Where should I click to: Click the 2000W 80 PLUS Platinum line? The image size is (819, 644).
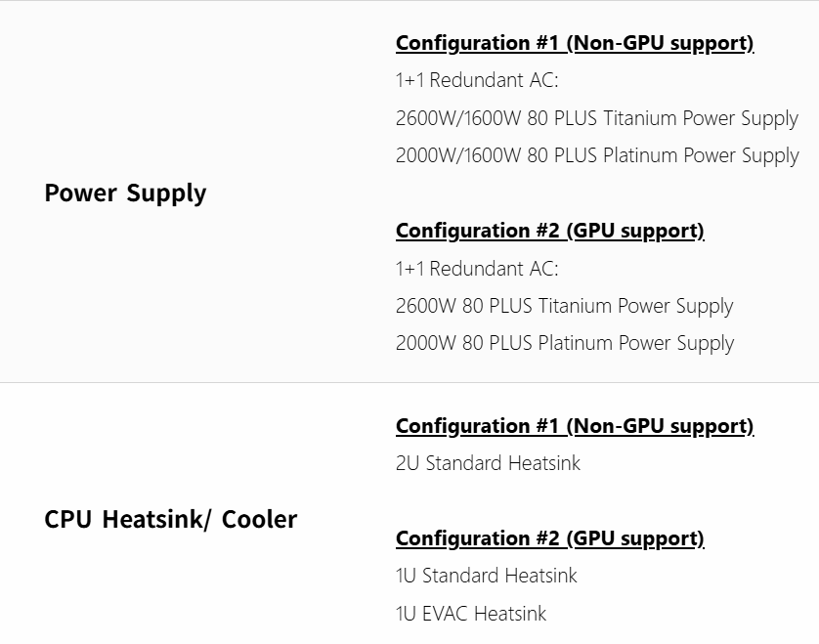click(564, 343)
